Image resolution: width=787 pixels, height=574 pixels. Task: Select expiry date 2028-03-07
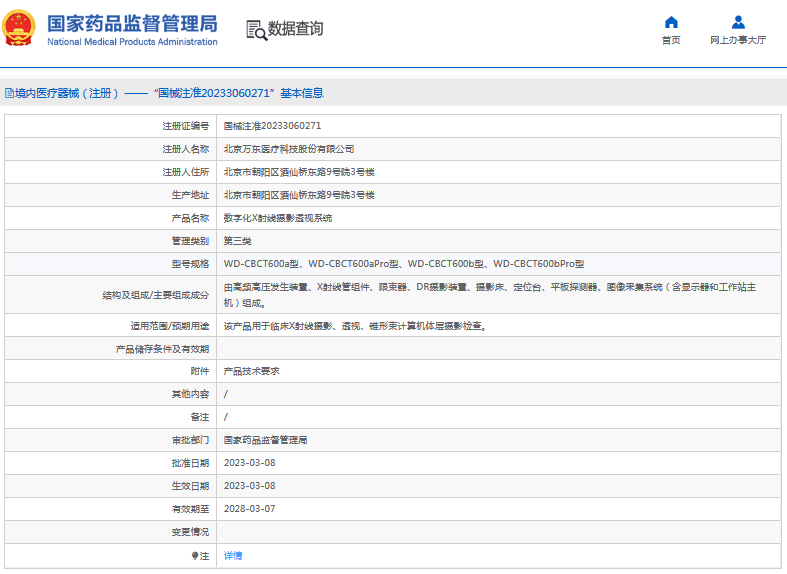(249, 509)
